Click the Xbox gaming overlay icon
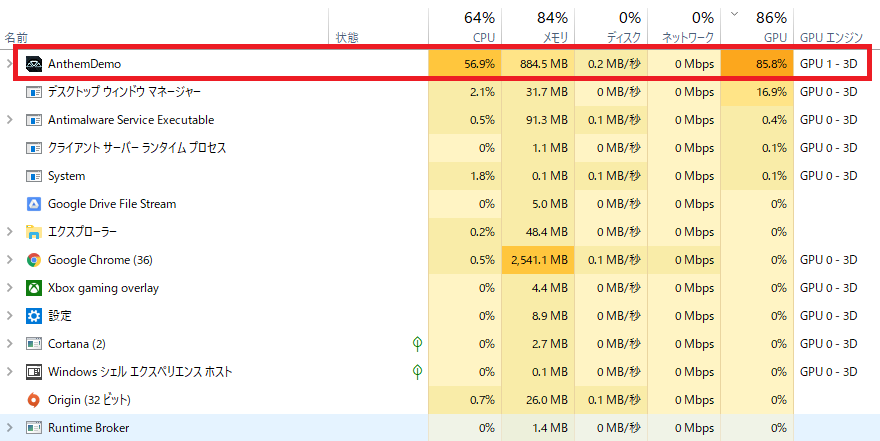880x441 pixels. (34, 288)
